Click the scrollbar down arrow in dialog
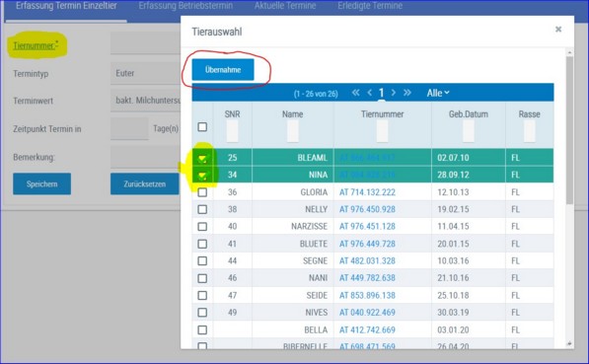 tap(569, 343)
